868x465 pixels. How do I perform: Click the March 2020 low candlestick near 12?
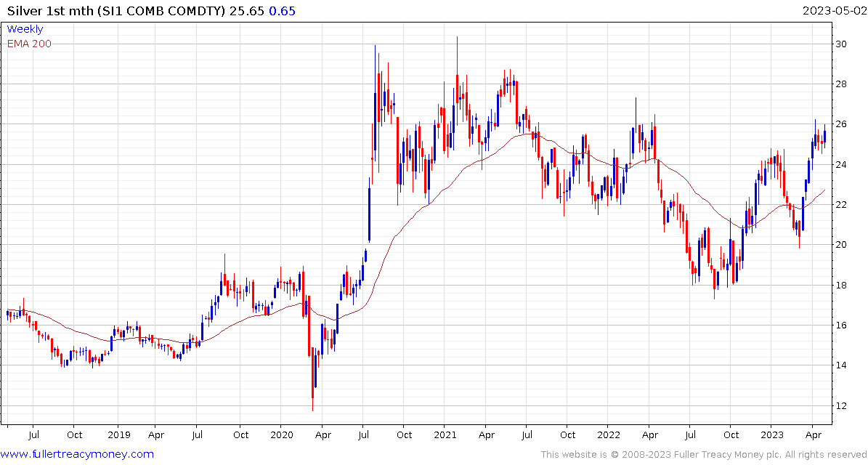(x=313, y=379)
